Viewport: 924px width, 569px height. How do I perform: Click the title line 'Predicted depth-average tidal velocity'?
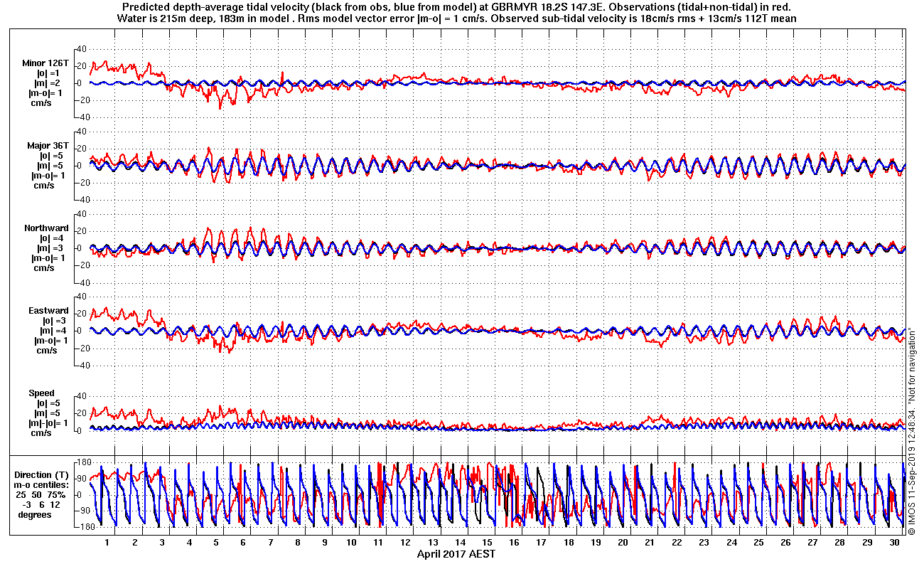455,7
